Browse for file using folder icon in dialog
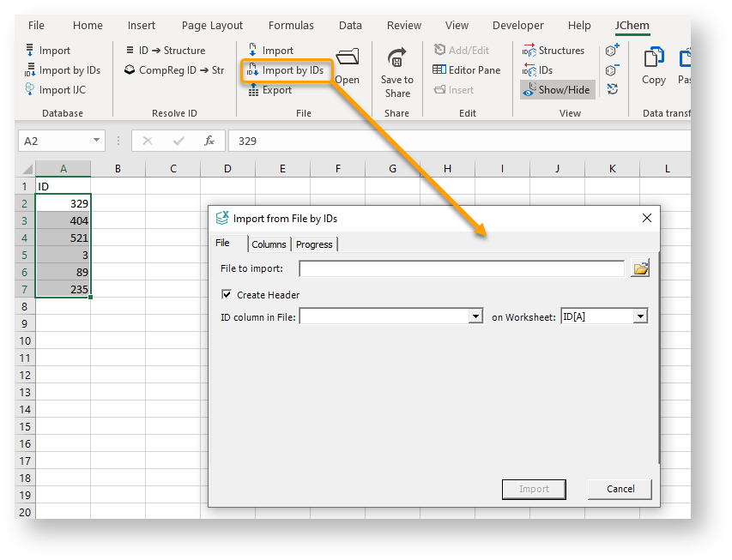This screenshot has width=732, height=560. (x=640, y=269)
